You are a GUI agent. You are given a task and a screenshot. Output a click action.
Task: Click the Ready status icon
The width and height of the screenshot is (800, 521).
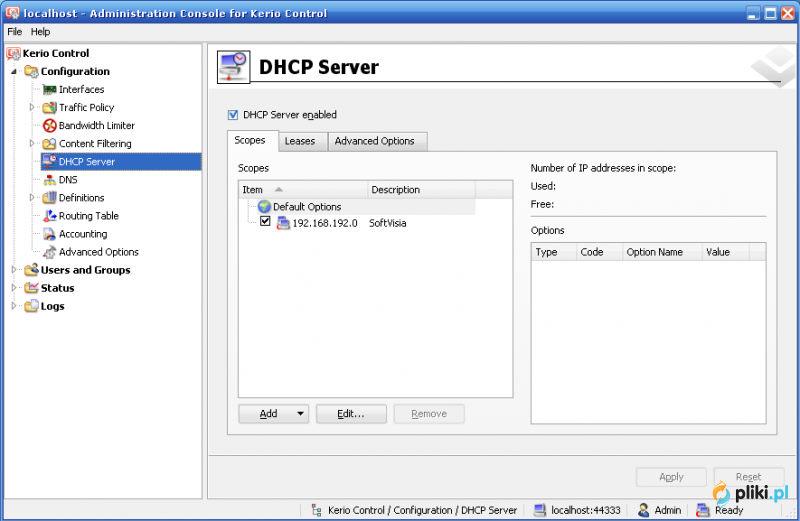[x=703, y=510]
